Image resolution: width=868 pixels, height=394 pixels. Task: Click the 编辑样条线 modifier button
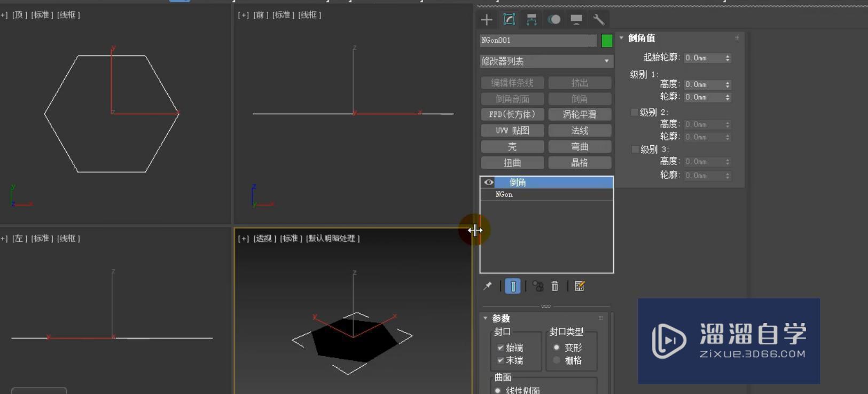[512, 83]
